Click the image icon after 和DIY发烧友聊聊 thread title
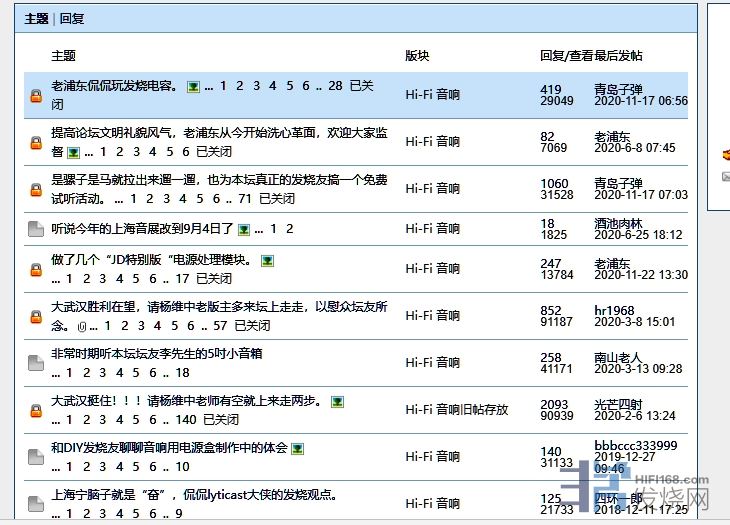Screen dimensions: 730x525 [x=297, y=449]
